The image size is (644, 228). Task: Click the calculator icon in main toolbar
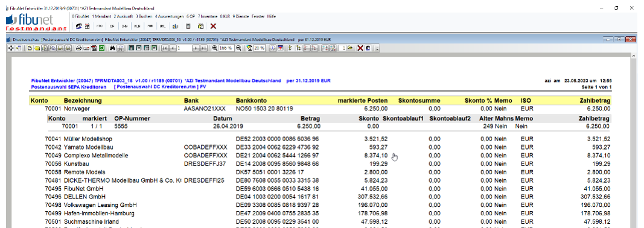(x=188, y=26)
